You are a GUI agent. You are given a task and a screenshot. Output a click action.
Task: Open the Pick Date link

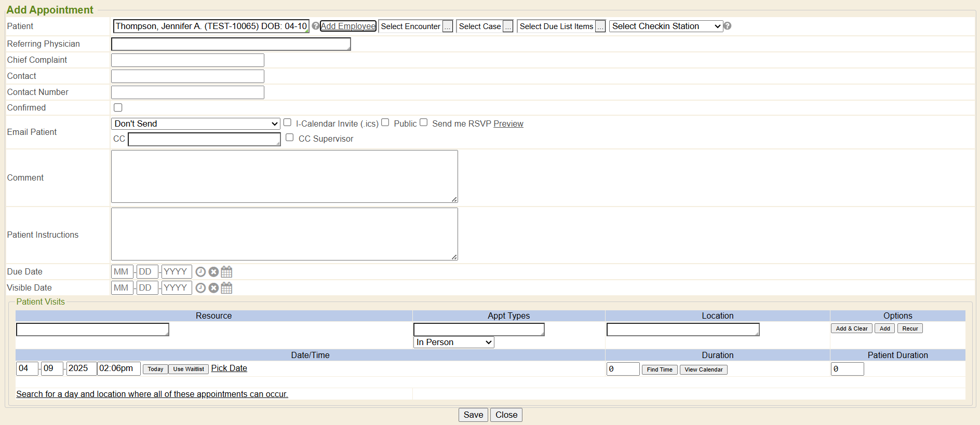[229, 368]
